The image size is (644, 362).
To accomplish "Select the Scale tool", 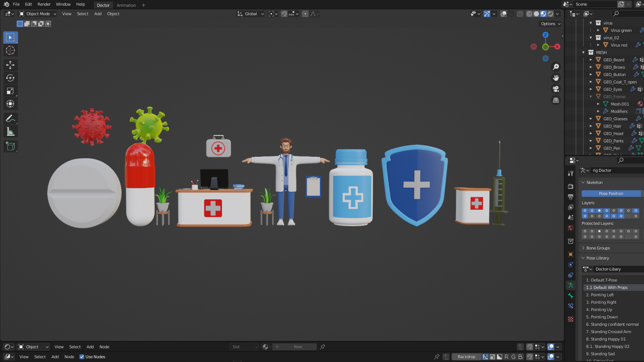I will point(10,91).
